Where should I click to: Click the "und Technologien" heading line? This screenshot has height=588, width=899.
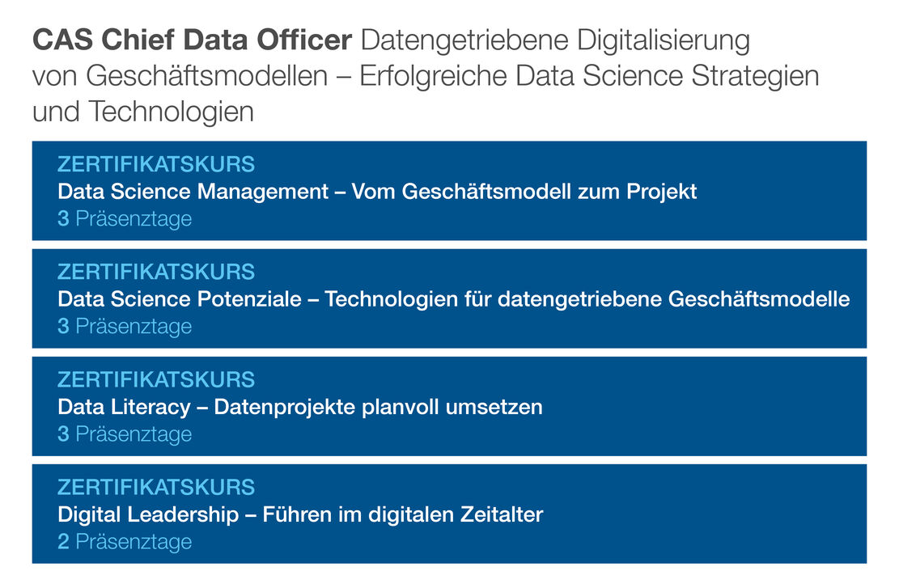143,112
